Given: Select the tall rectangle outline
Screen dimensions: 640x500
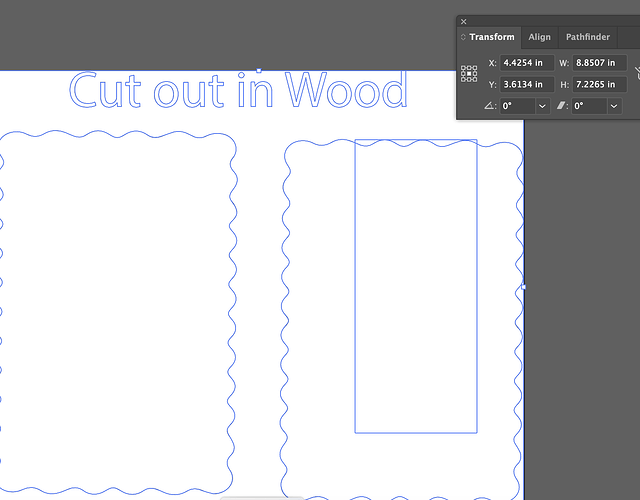Looking at the screenshot, I should pyautogui.click(x=416, y=286).
